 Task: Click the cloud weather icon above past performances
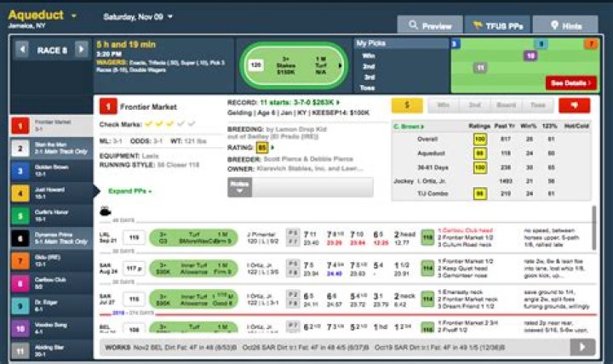(106, 211)
